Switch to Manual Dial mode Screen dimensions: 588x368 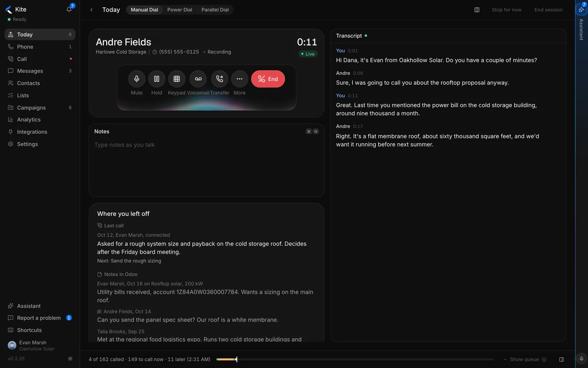tap(145, 10)
